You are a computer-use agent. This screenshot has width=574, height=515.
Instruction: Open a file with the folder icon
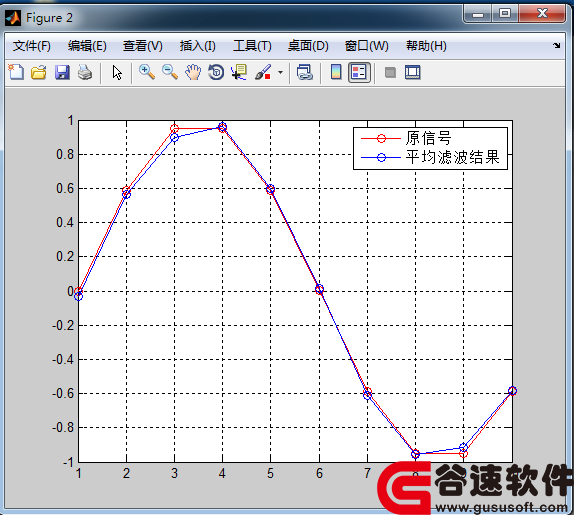[x=39, y=72]
